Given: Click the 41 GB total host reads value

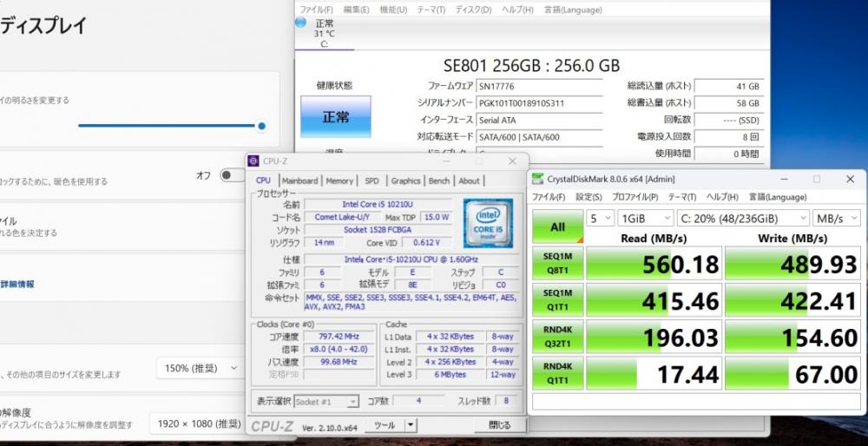Looking at the screenshot, I should click(x=729, y=86).
